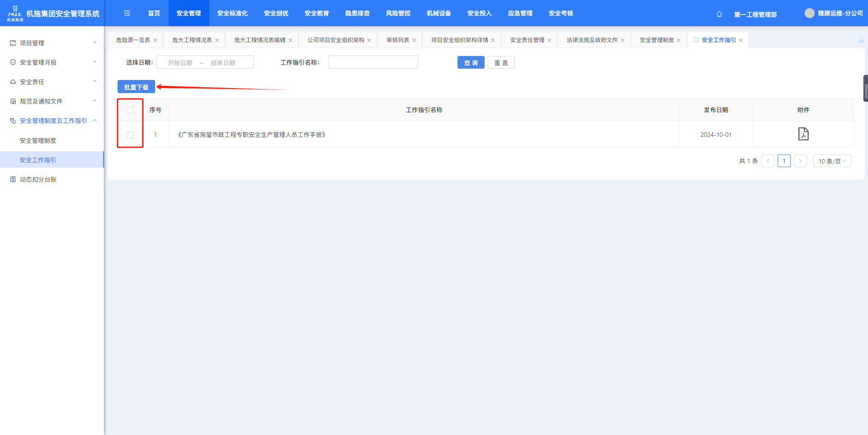Click the user avatar icon in header
This screenshot has height=435, width=868.
point(809,14)
